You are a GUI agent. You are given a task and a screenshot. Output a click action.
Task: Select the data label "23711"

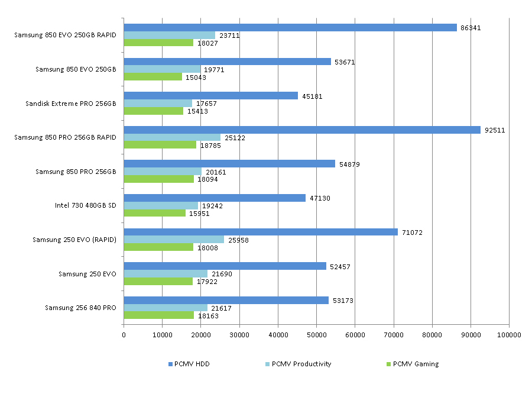tap(230, 35)
